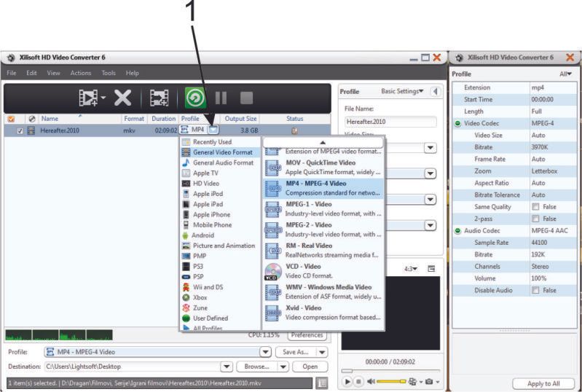The height and width of the screenshot is (392, 582).
Task: Open the Save As dropdown arrow
Action: (x=322, y=352)
